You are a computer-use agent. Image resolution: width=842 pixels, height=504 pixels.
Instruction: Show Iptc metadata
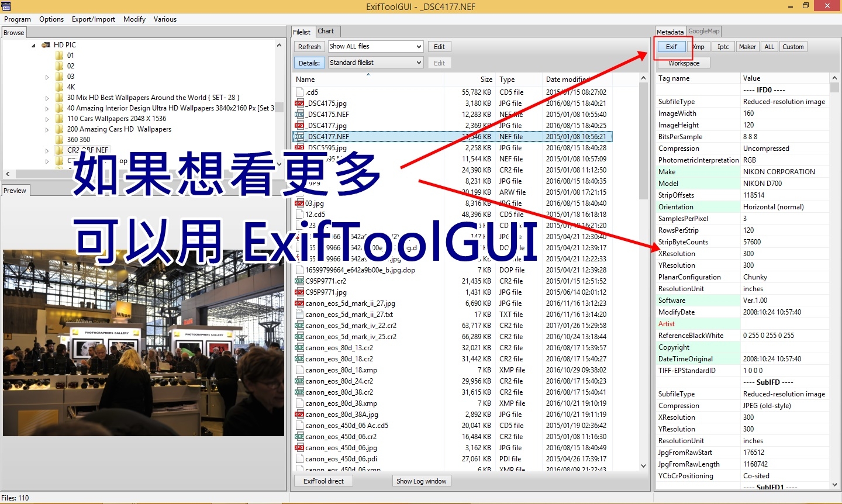point(723,47)
